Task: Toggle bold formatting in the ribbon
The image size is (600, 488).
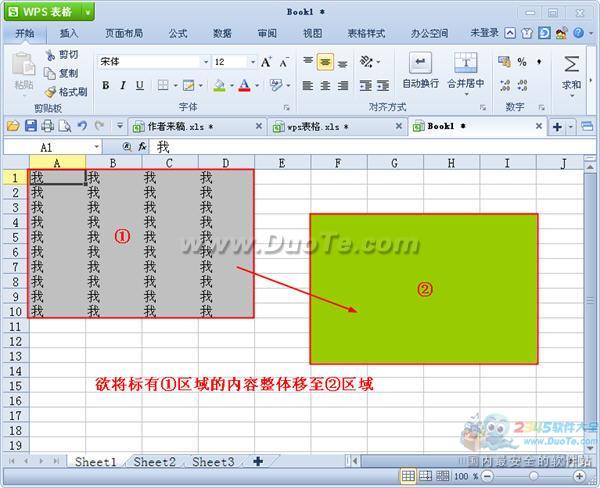Action: 106,86
